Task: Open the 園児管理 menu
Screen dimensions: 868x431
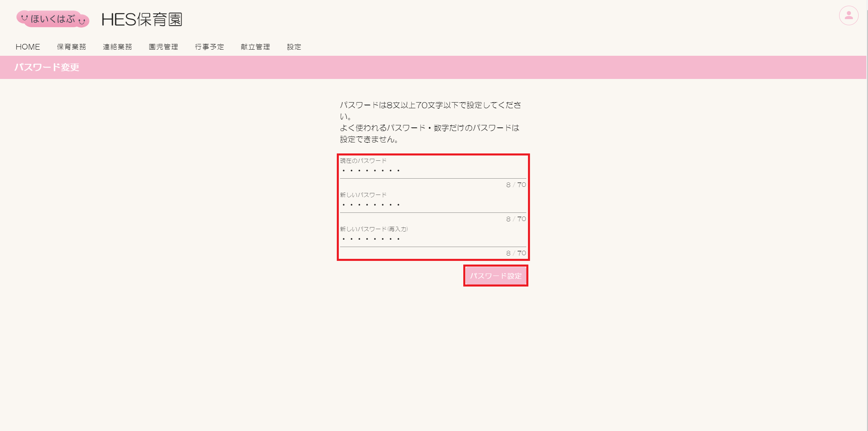Action: pyautogui.click(x=164, y=47)
